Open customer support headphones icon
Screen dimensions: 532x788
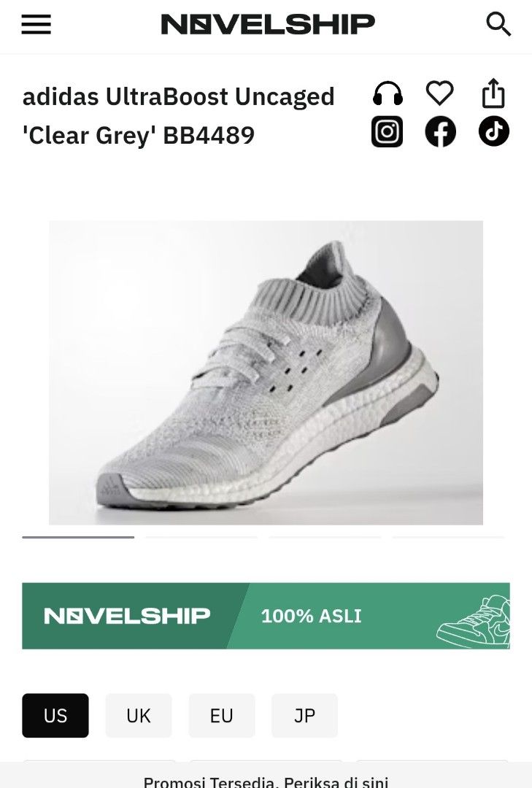pos(388,94)
